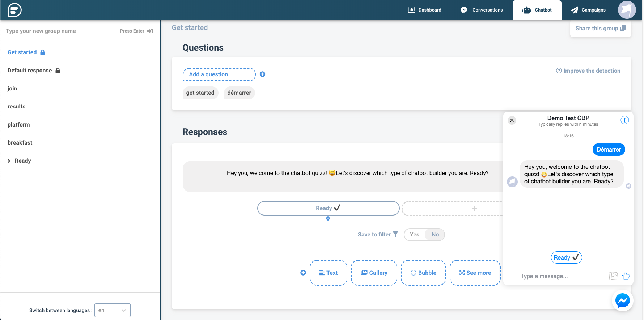Click the Get started page heading
This screenshot has width=644, height=320.
click(x=190, y=27)
